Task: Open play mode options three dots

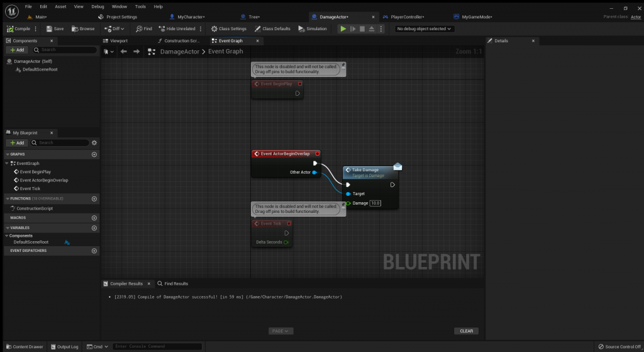Action: [380, 29]
